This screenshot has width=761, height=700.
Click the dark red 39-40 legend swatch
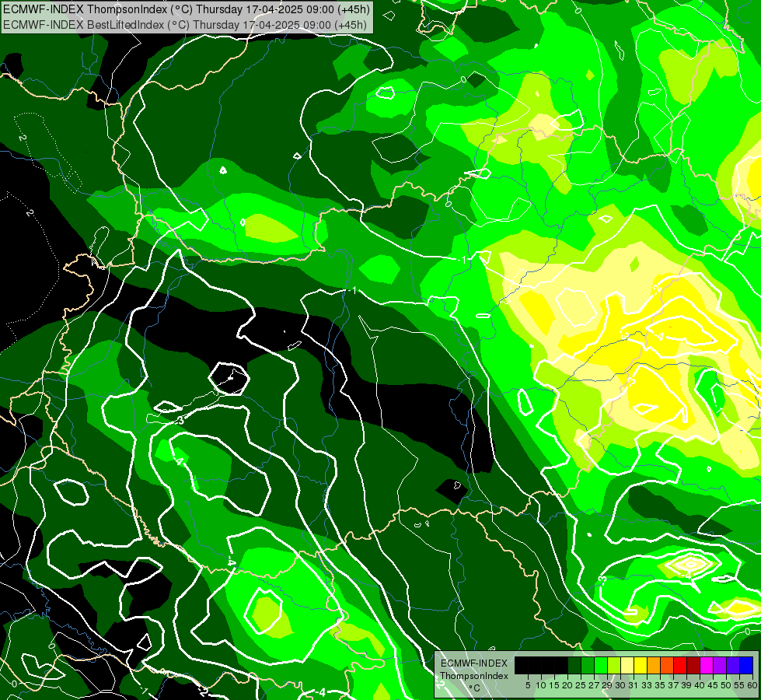pyautogui.click(x=693, y=665)
